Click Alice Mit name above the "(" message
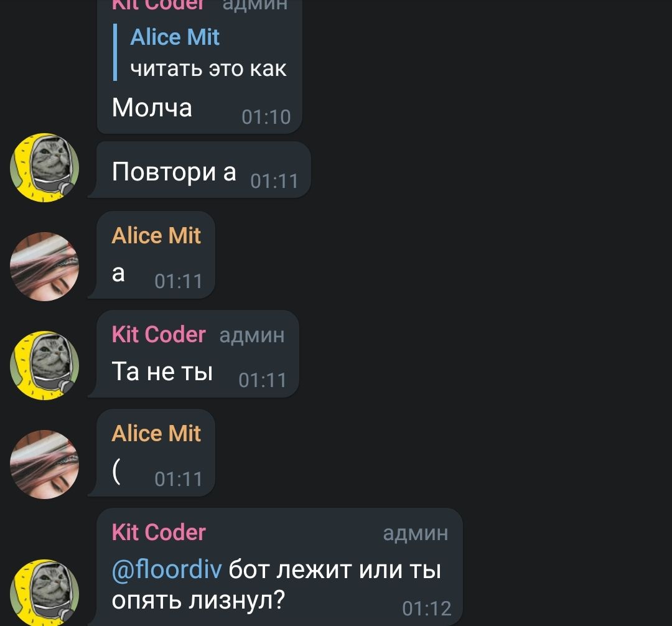Image resolution: width=672 pixels, height=626 pixels. (156, 434)
